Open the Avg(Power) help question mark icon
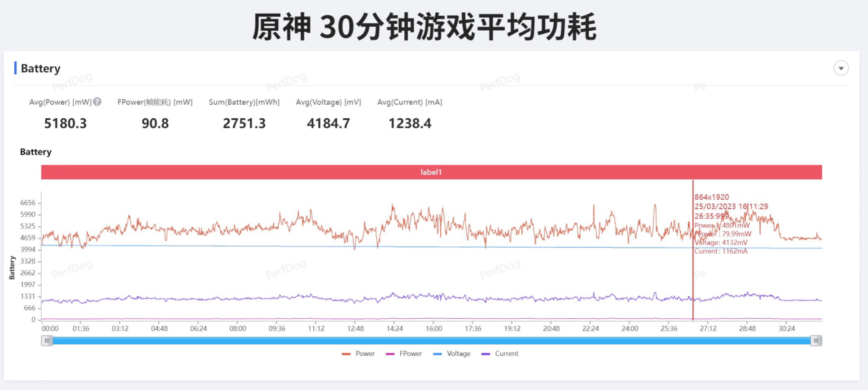 (97, 101)
